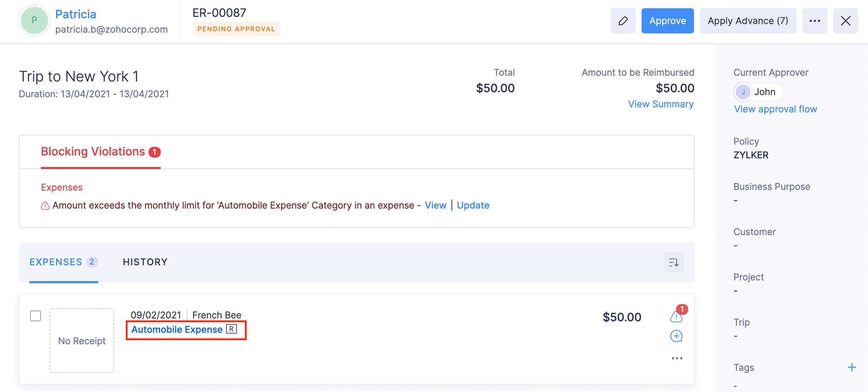Click the Apply Advance (7) button
The height and width of the screenshot is (392, 868).
pyautogui.click(x=748, y=21)
